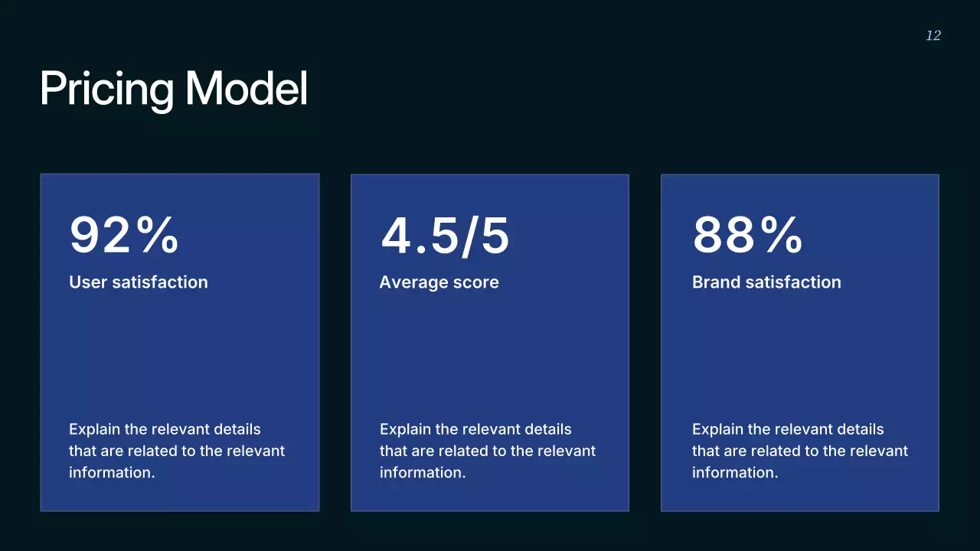Click the word "information." in the first card
980x551 pixels.
pos(112,472)
